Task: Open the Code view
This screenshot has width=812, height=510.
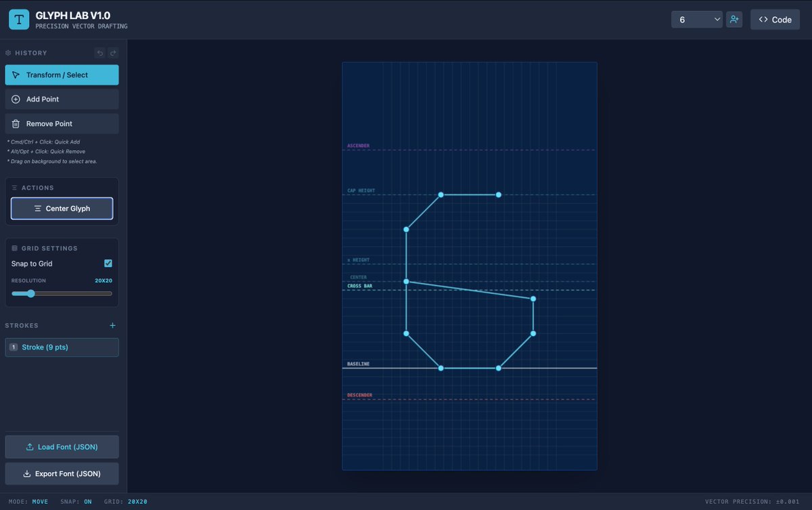Action: coord(775,20)
